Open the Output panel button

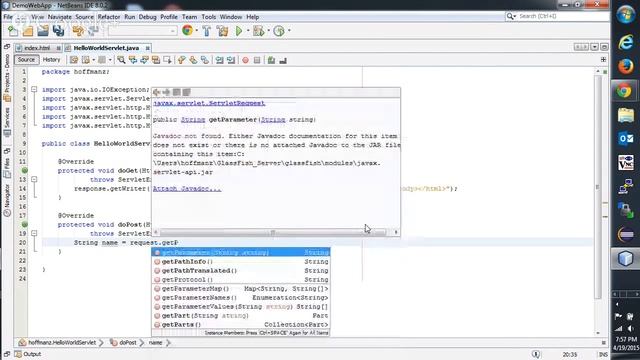[28, 354]
